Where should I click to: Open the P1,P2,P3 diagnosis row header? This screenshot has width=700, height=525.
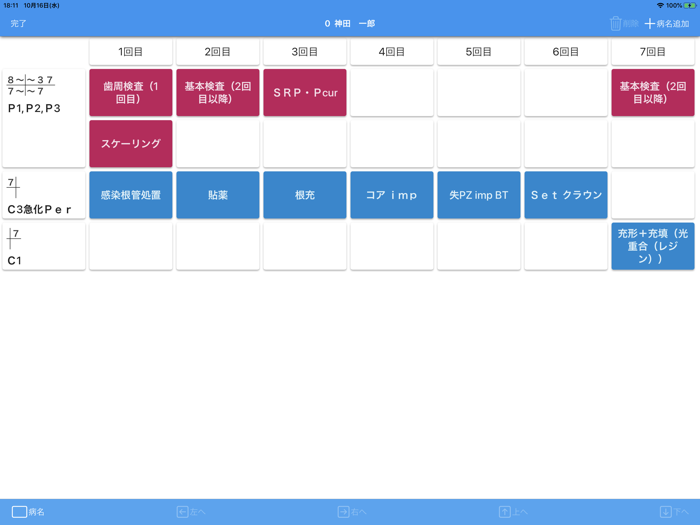[x=44, y=118]
